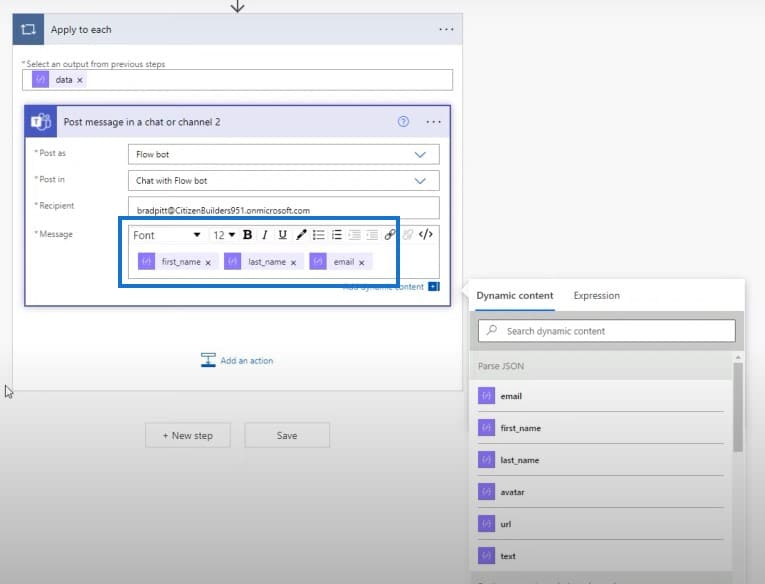Remove the data token
Screen dimensions: 765x584
coord(80,80)
